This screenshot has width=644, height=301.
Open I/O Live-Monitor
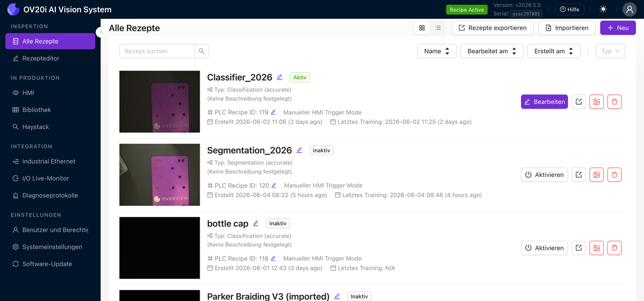pos(50,178)
